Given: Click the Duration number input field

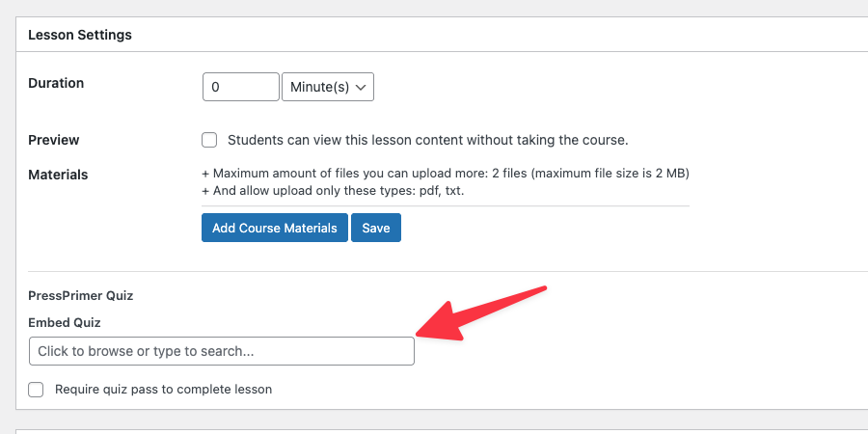Looking at the screenshot, I should (x=240, y=87).
